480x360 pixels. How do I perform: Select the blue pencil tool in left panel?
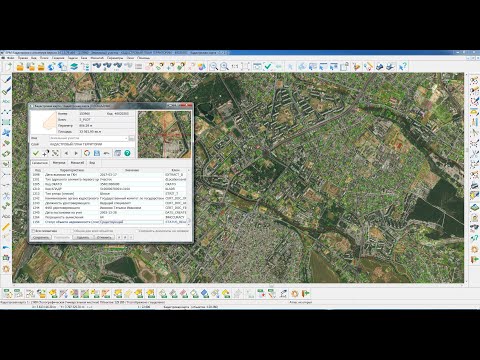coord(6,80)
